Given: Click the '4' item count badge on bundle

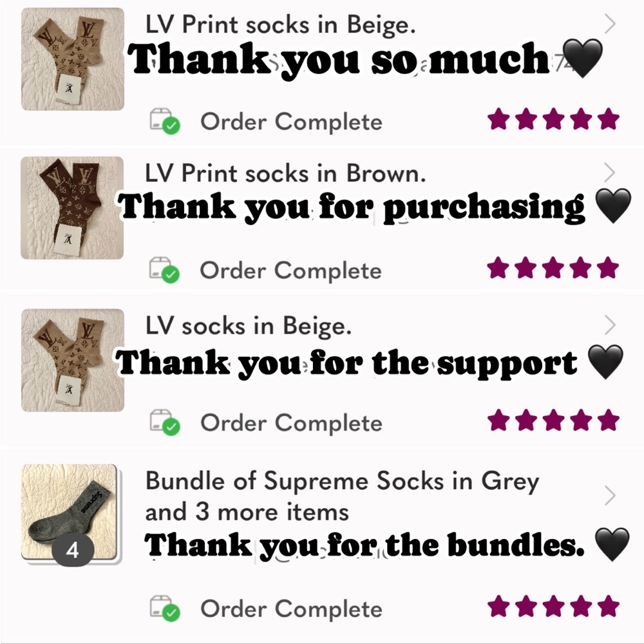Looking at the screenshot, I should point(72,552).
